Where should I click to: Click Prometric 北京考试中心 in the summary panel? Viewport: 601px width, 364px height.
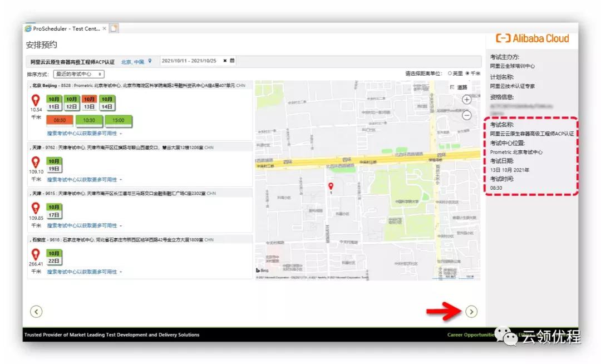pyautogui.click(x=516, y=152)
